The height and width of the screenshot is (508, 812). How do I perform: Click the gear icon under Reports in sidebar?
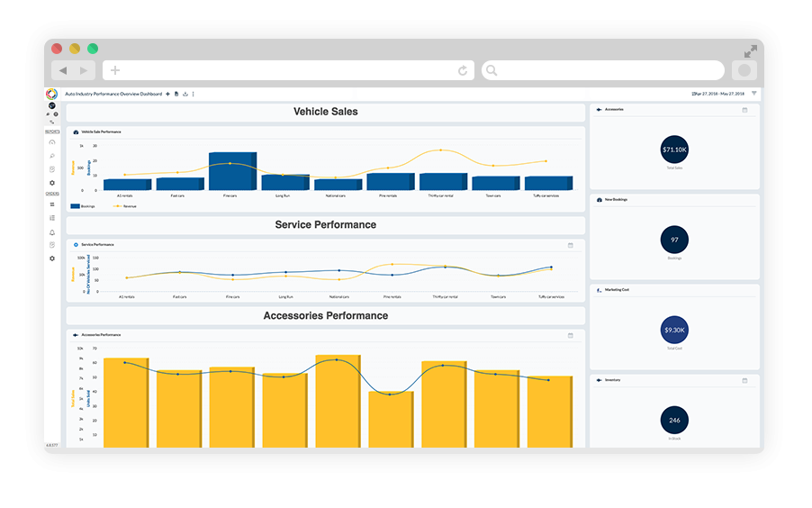pyautogui.click(x=52, y=183)
